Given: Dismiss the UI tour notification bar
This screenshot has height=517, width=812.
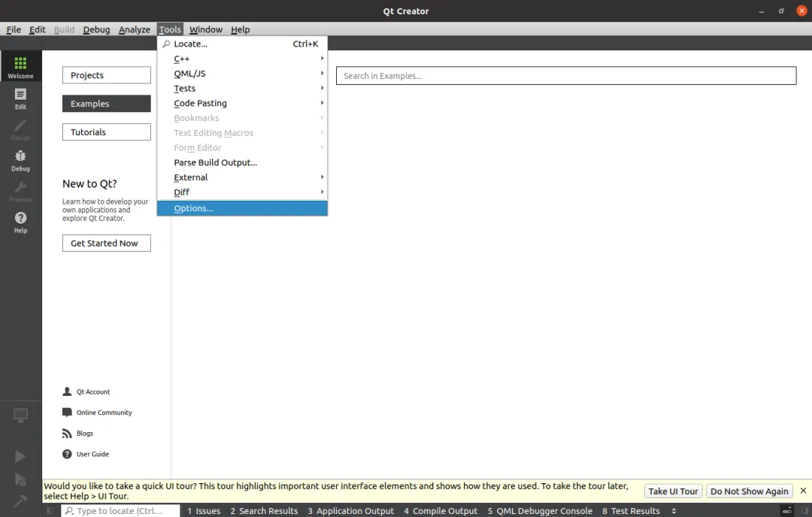Looking at the screenshot, I should pyautogui.click(x=803, y=491).
